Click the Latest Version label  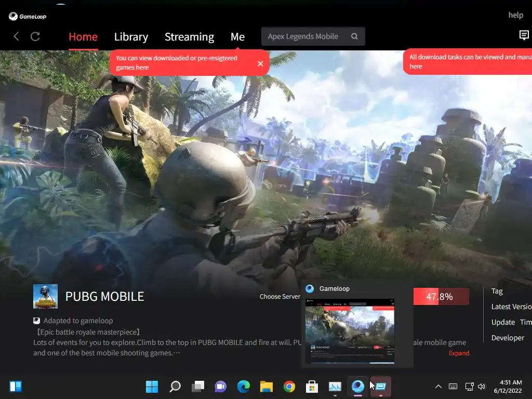[x=511, y=307]
